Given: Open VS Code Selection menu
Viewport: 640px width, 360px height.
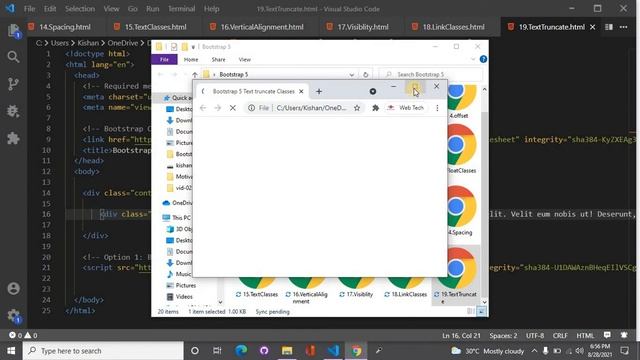Looking at the screenshot, I should point(80,9).
